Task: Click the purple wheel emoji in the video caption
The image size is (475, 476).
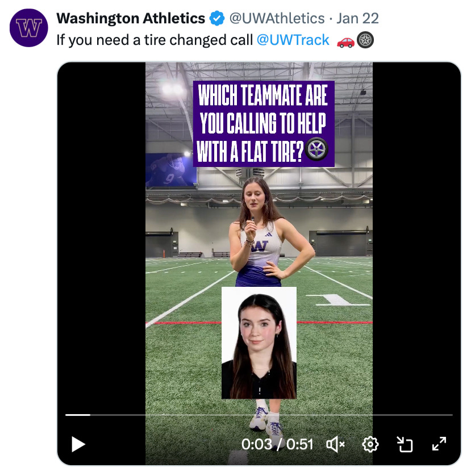Action: tap(317, 150)
